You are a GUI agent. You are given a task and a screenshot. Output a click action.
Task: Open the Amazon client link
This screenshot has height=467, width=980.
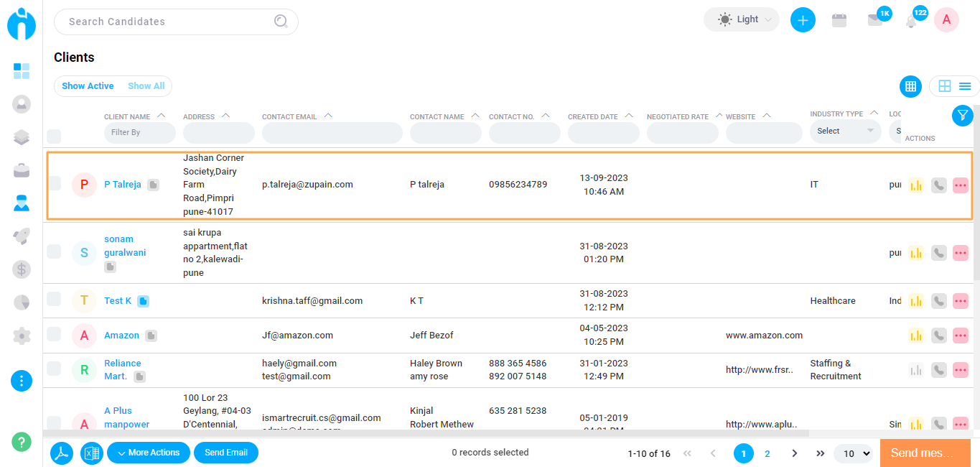(122, 336)
